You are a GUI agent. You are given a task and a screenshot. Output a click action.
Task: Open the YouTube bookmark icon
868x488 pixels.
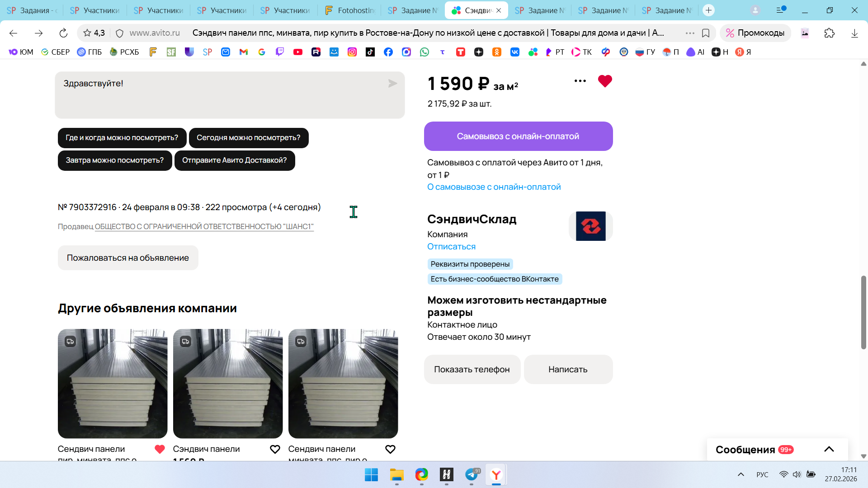(x=297, y=52)
